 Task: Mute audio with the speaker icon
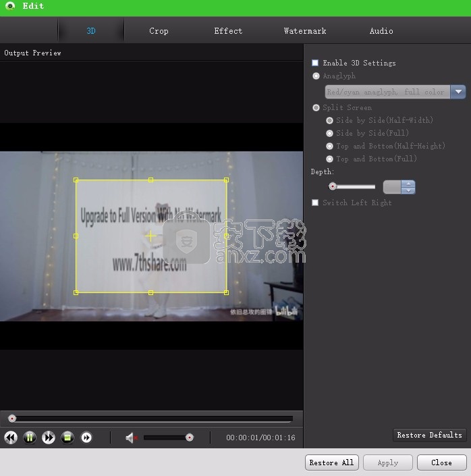pos(131,438)
